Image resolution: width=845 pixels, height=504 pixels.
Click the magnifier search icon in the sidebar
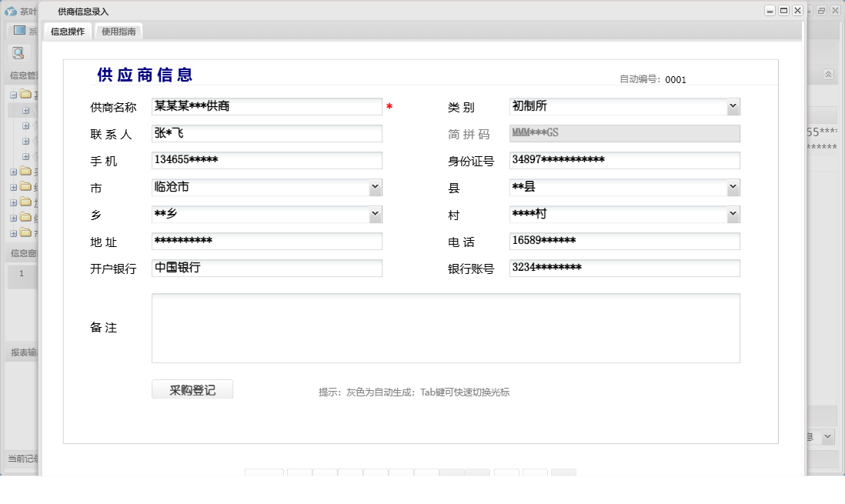tap(17, 54)
